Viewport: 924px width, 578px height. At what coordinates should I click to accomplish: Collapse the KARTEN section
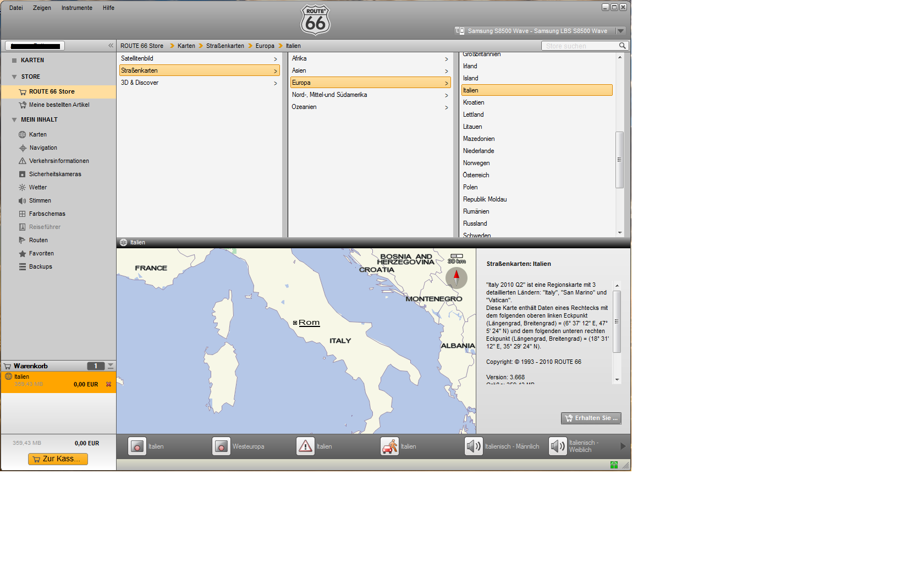click(x=14, y=60)
